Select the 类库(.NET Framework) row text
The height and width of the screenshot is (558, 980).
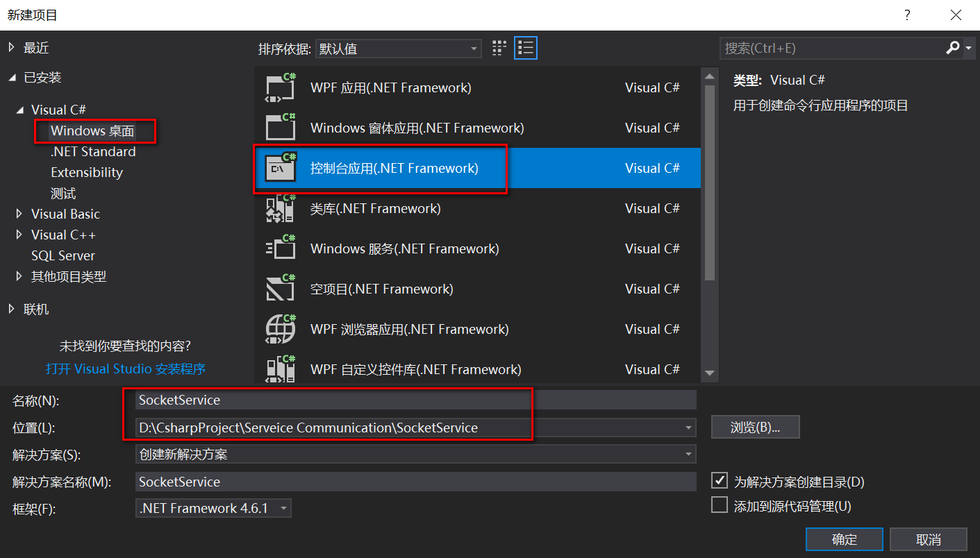[376, 208]
